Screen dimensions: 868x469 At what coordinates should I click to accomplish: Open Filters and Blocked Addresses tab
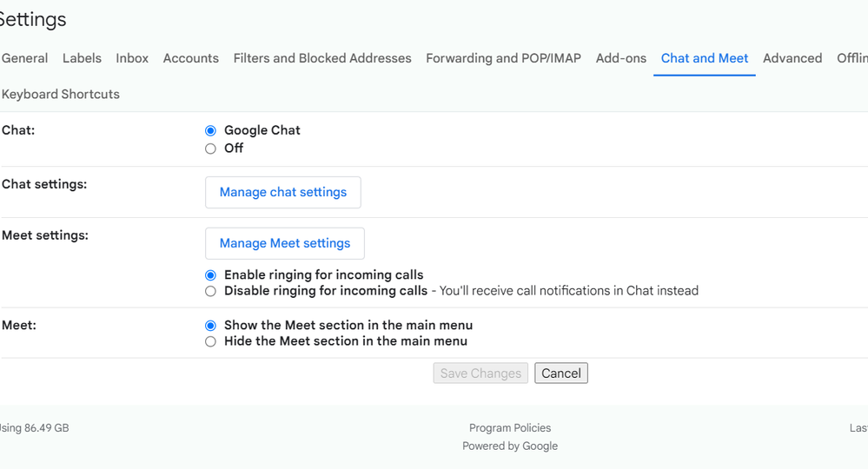[x=322, y=58]
